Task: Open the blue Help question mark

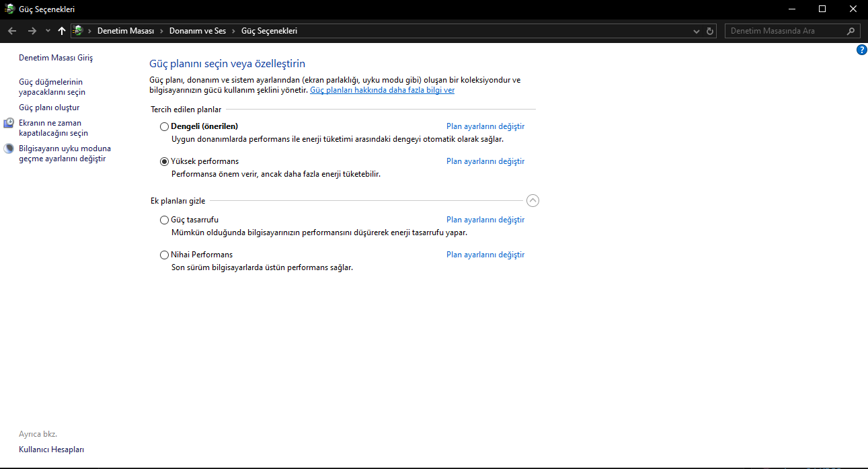Action: [x=862, y=50]
